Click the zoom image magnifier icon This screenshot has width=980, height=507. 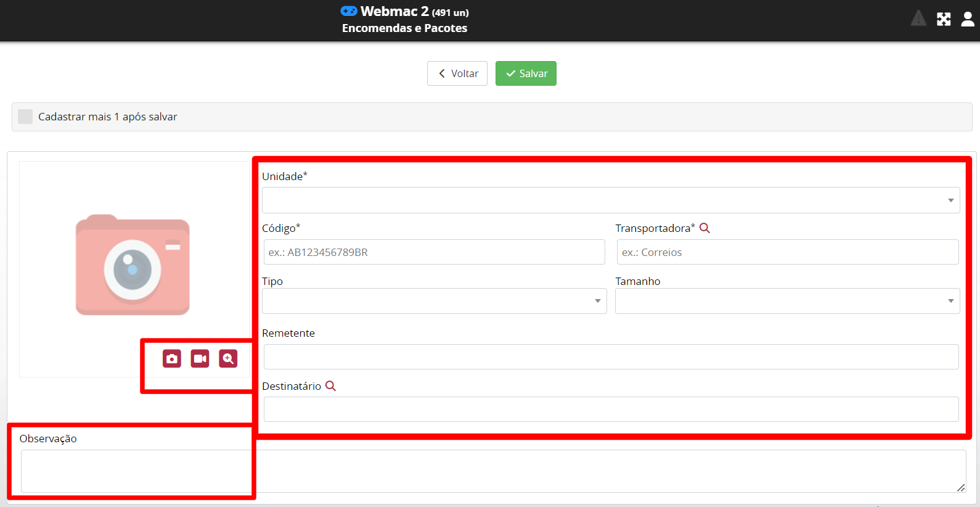point(228,358)
